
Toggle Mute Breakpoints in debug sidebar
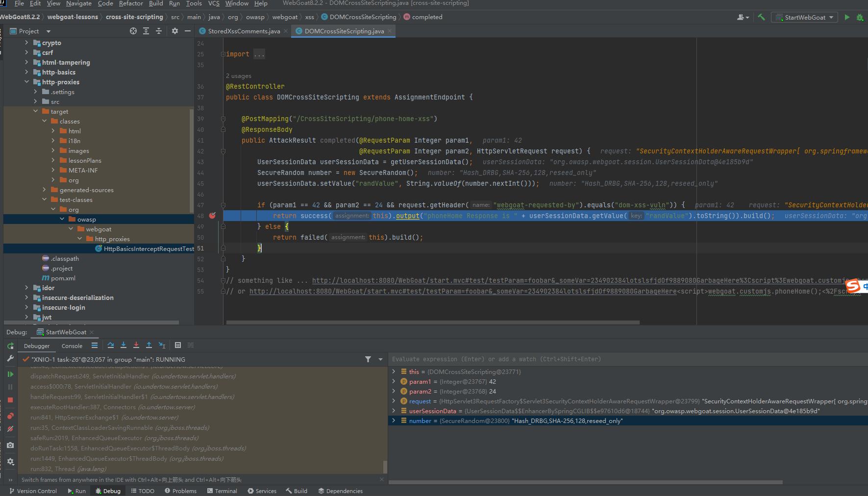coord(10,429)
